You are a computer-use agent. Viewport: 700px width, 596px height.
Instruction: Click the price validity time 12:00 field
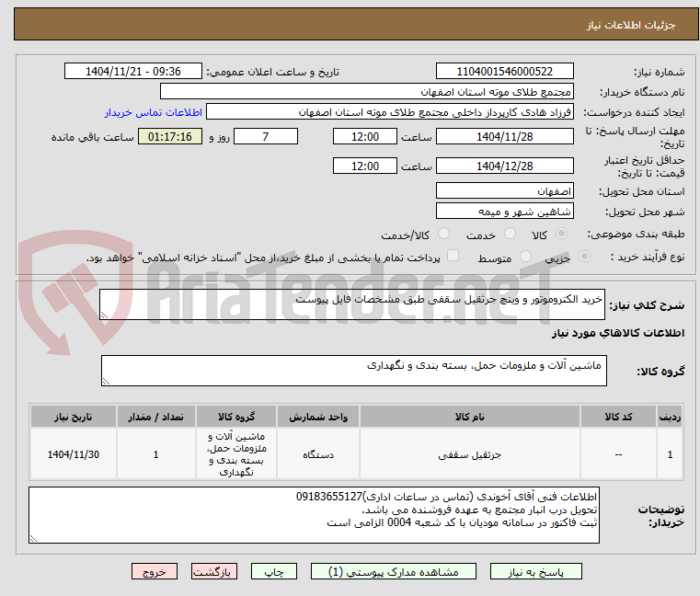coord(365,166)
